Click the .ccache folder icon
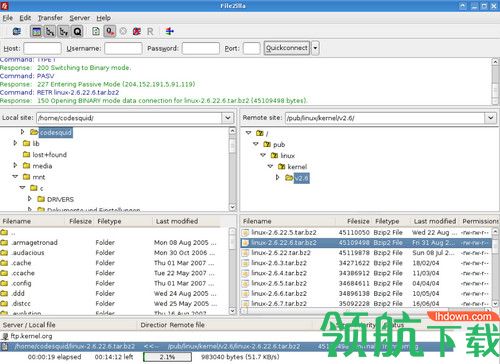500x364 pixels. click(x=4, y=273)
